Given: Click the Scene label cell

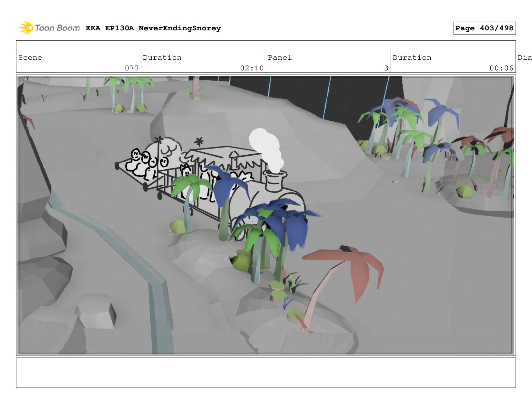Looking at the screenshot, I should (78, 62).
